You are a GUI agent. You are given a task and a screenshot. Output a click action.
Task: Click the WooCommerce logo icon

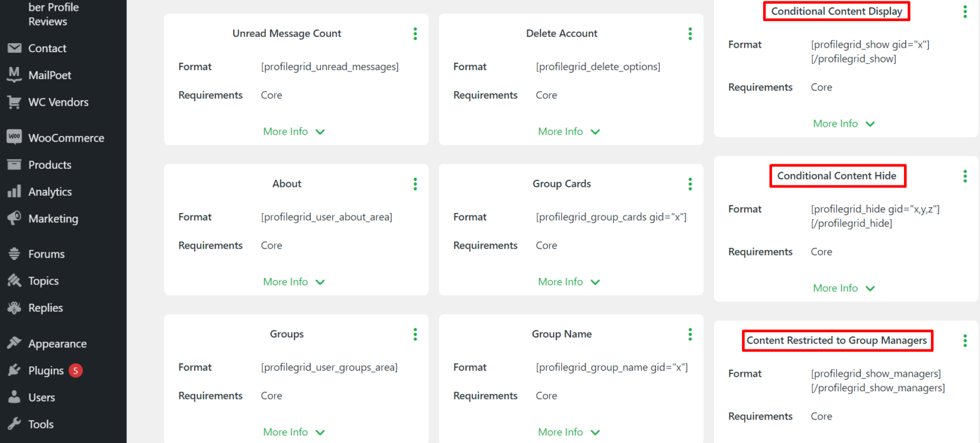14,138
